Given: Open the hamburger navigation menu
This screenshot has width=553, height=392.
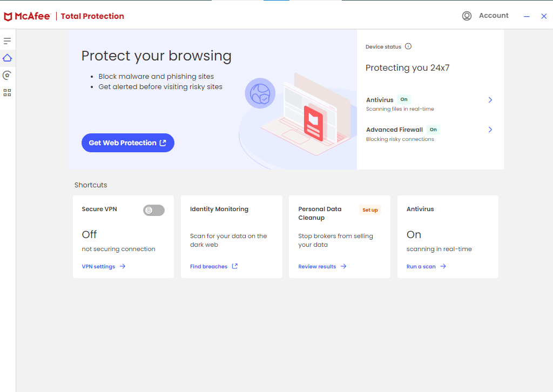Looking at the screenshot, I should pos(7,41).
